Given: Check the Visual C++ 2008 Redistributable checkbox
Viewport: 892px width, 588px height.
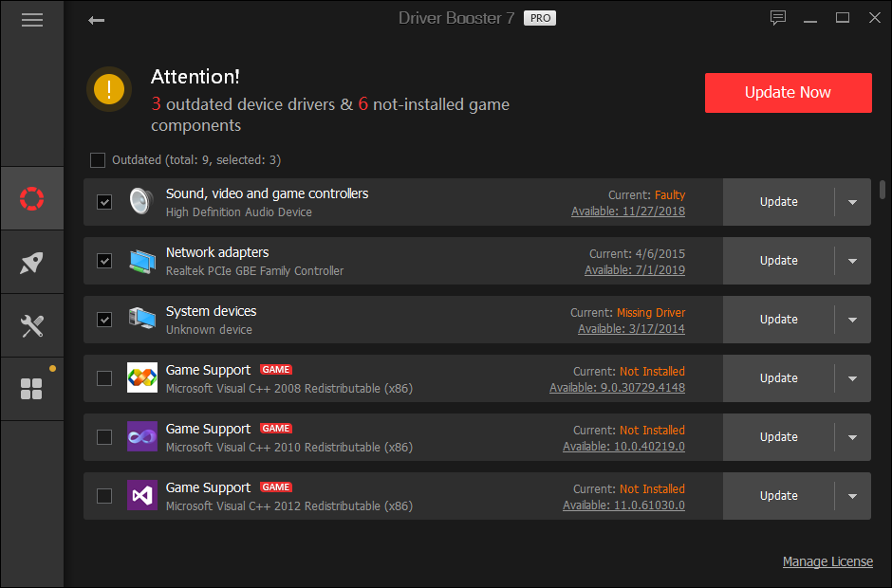Looking at the screenshot, I should pyautogui.click(x=104, y=378).
